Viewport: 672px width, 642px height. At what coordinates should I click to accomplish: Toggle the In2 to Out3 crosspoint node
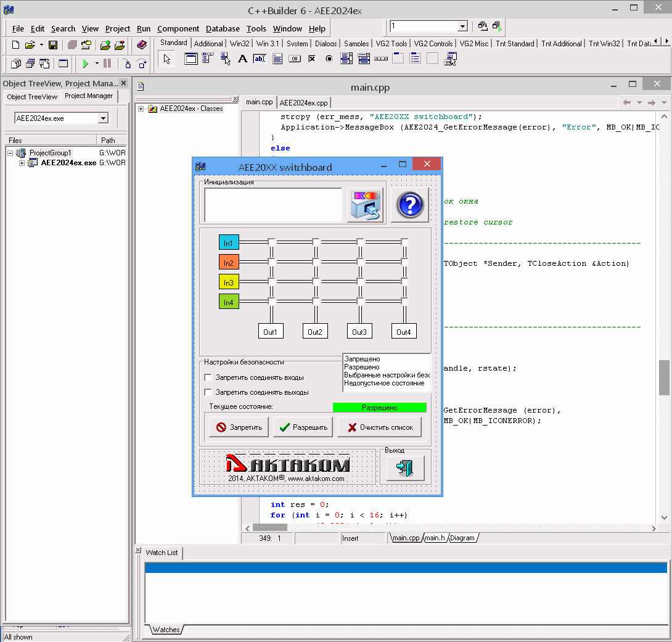[x=360, y=262]
